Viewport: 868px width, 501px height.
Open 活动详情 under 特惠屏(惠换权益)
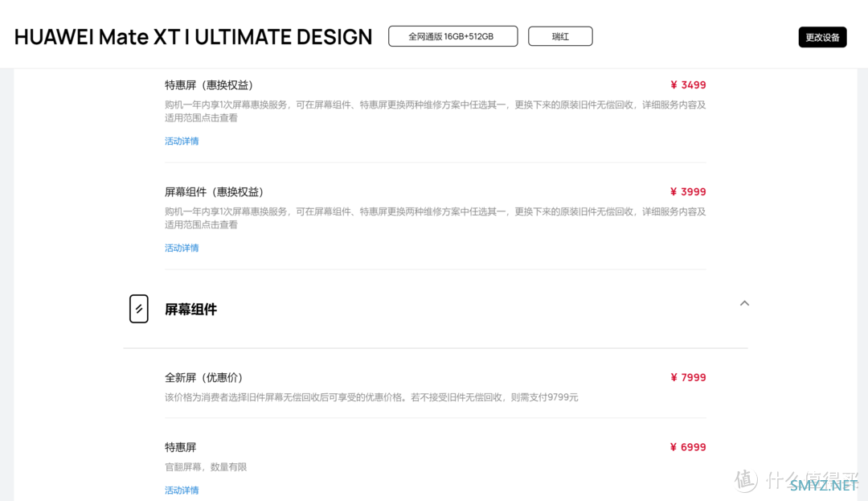point(182,142)
